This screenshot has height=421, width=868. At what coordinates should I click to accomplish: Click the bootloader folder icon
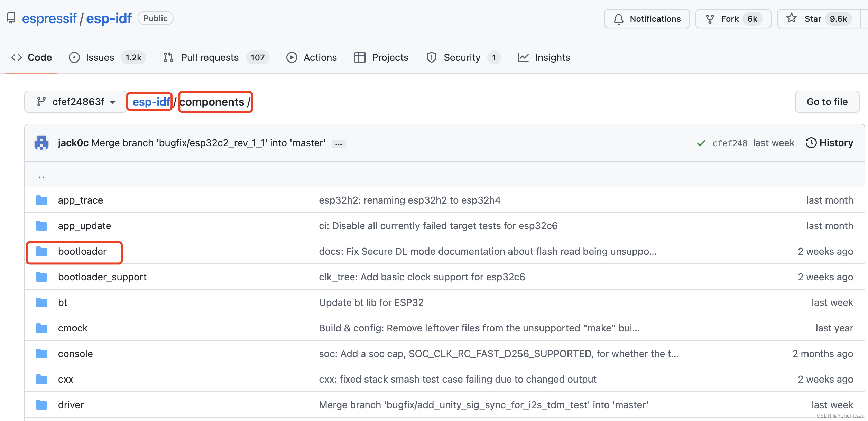tap(41, 251)
